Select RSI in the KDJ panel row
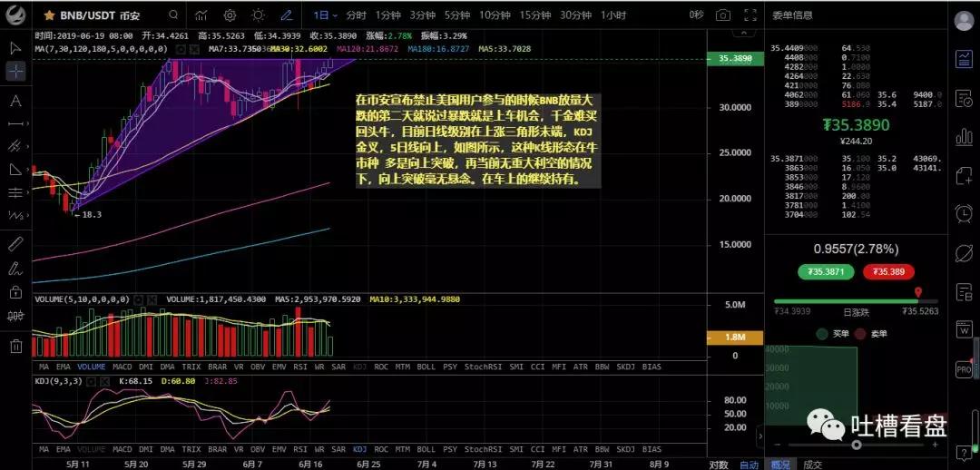The width and height of the screenshot is (980, 470). pyautogui.click(x=300, y=449)
